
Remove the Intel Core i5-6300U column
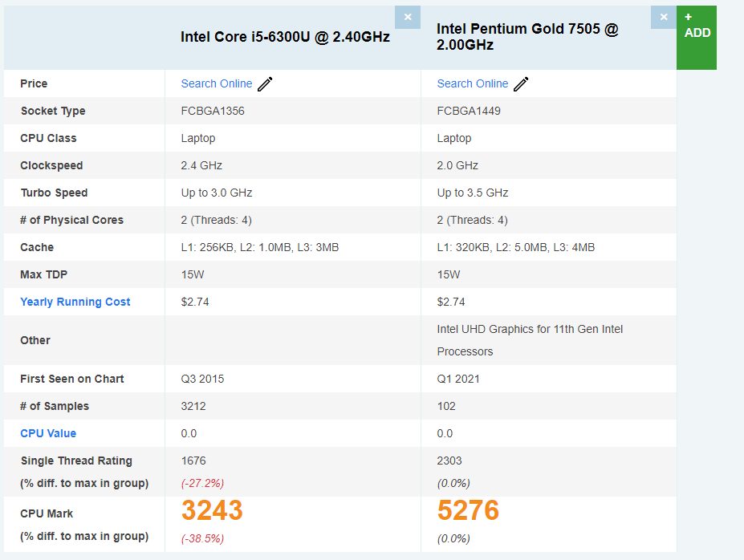coord(408,17)
